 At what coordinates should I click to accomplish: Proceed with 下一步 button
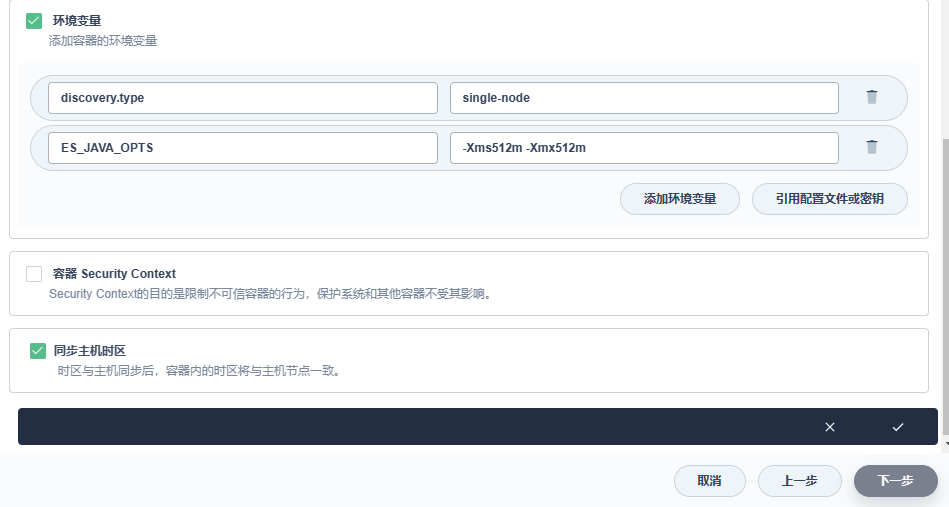coord(895,481)
